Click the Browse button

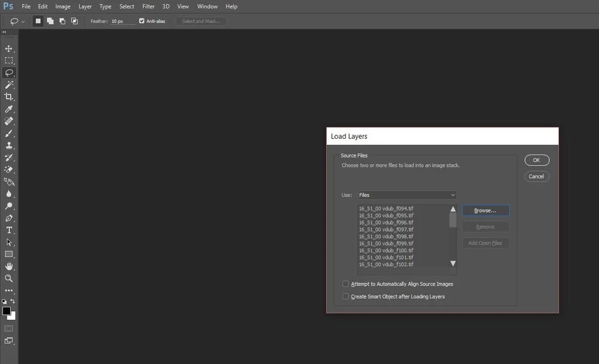(485, 210)
